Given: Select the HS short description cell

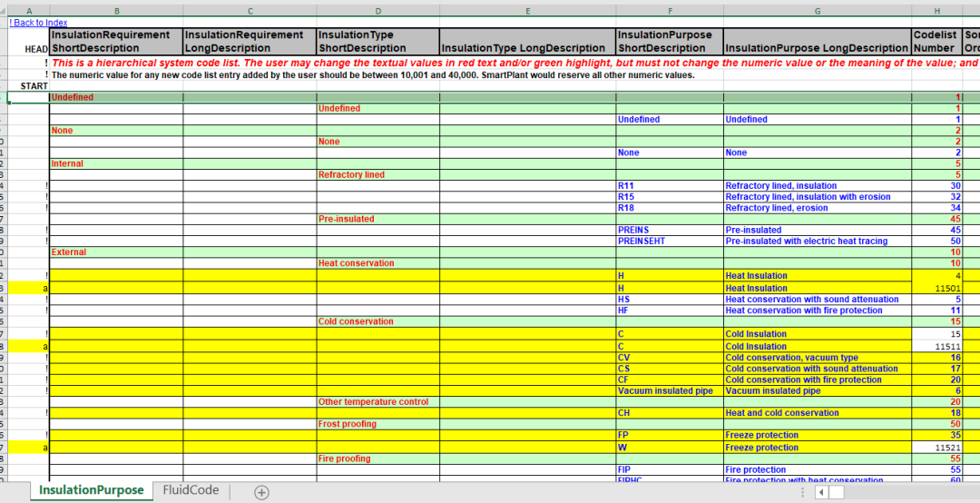Looking at the screenshot, I should click(670, 300).
